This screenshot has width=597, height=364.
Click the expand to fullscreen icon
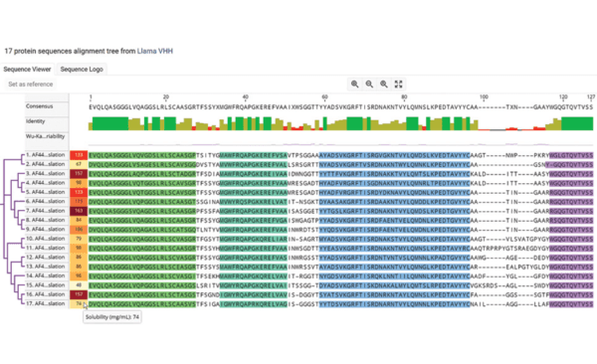click(x=398, y=85)
